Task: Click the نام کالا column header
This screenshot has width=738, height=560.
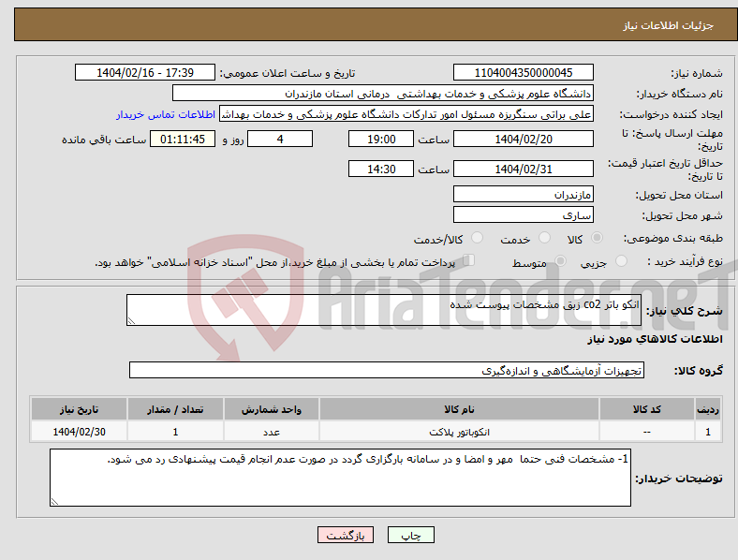Action: tap(459, 409)
